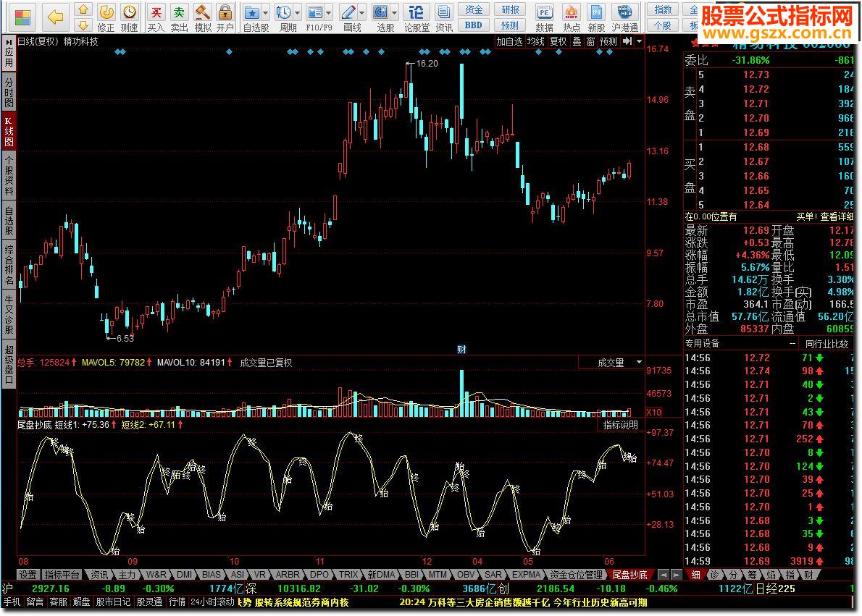The width and height of the screenshot is (862, 616).
Task: Toggle 预测 forecast in chart header
Action: pos(608,41)
